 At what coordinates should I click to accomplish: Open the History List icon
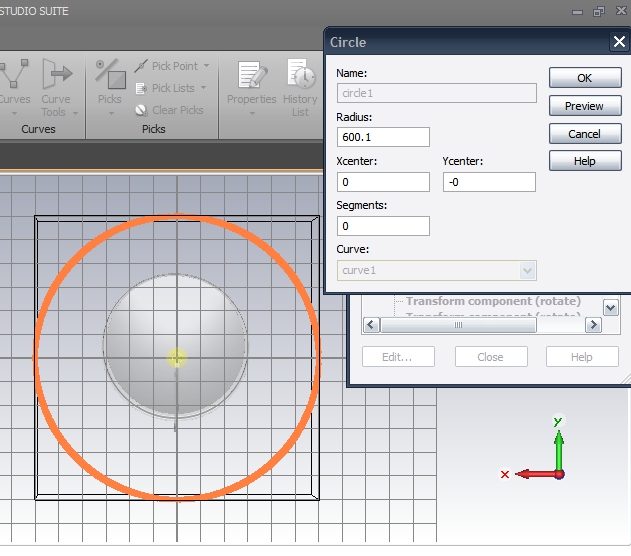pos(300,76)
